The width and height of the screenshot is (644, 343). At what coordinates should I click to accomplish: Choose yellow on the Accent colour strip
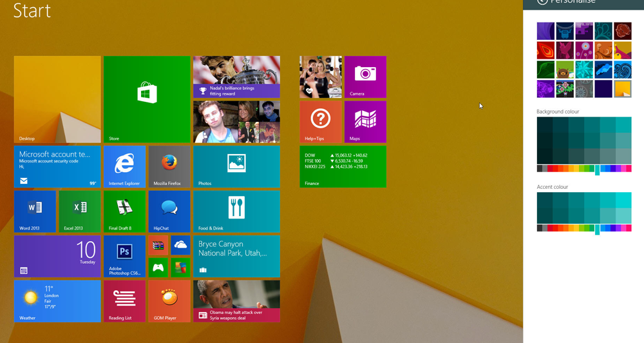pyautogui.click(x=576, y=228)
